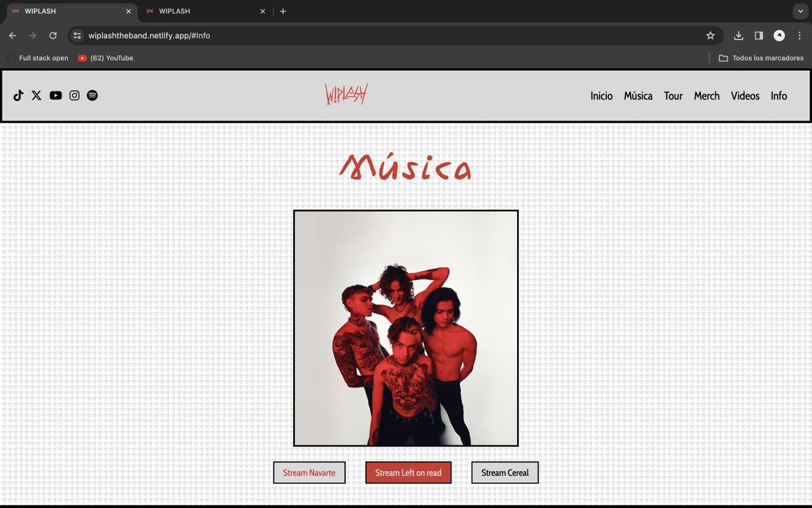This screenshot has width=812, height=508.
Task: Bookmark this page with the star icon
Action: click(x=710, y=35)
